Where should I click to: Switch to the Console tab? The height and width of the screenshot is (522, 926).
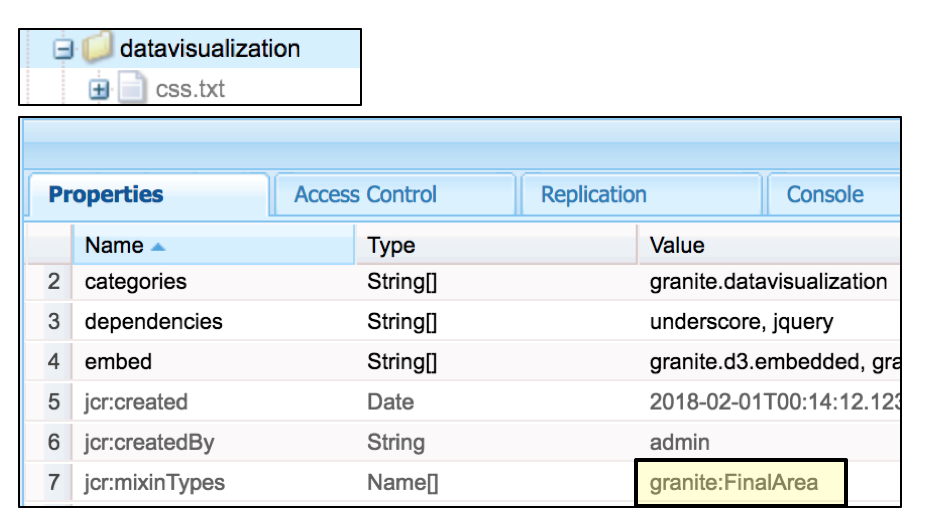click(824, 195)
